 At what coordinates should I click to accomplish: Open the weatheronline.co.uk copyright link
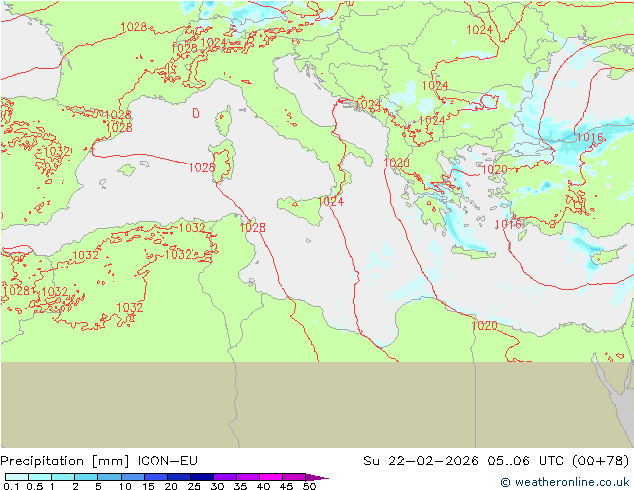point(564,482)
